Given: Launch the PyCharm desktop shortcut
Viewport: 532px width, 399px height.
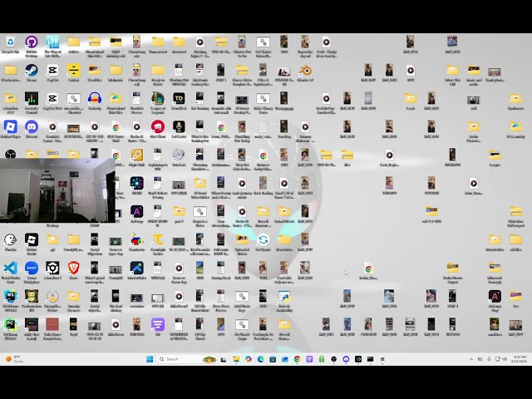Looking at the screenshot, I should [11, 325].
